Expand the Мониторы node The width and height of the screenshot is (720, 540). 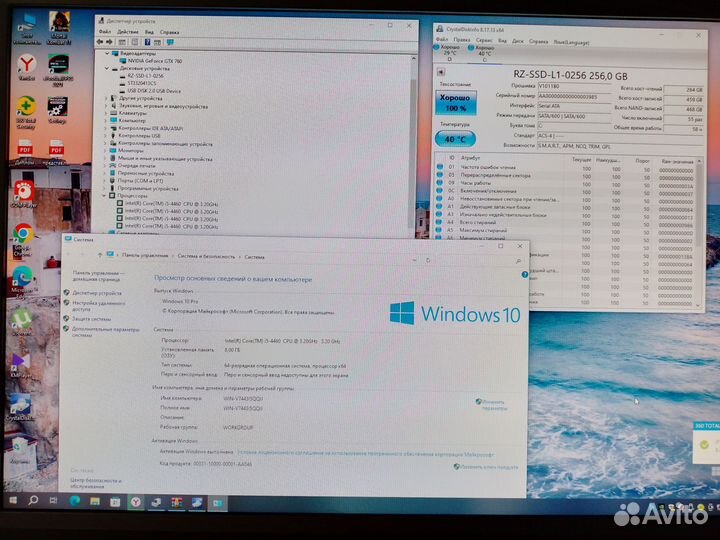click(x=105, y=151)
